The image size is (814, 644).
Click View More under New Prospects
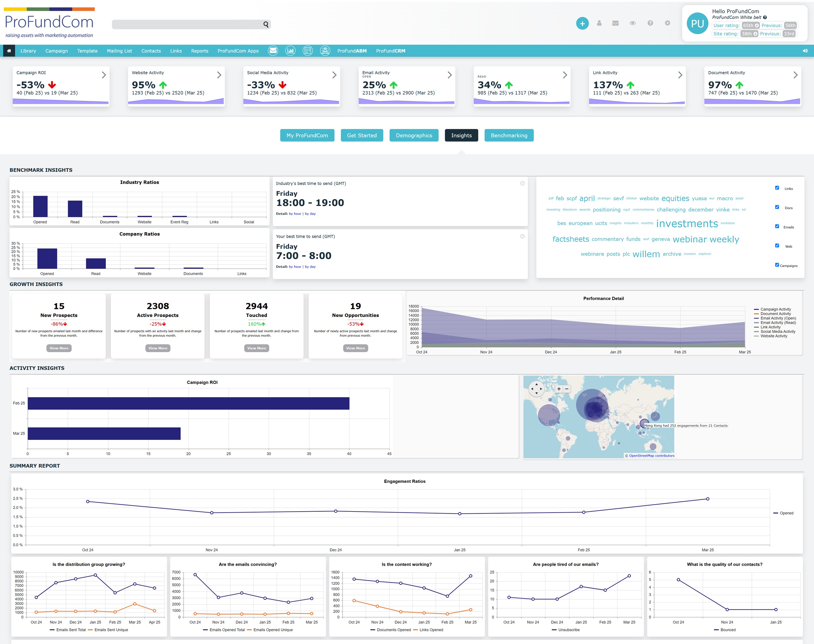click(59, 348)
